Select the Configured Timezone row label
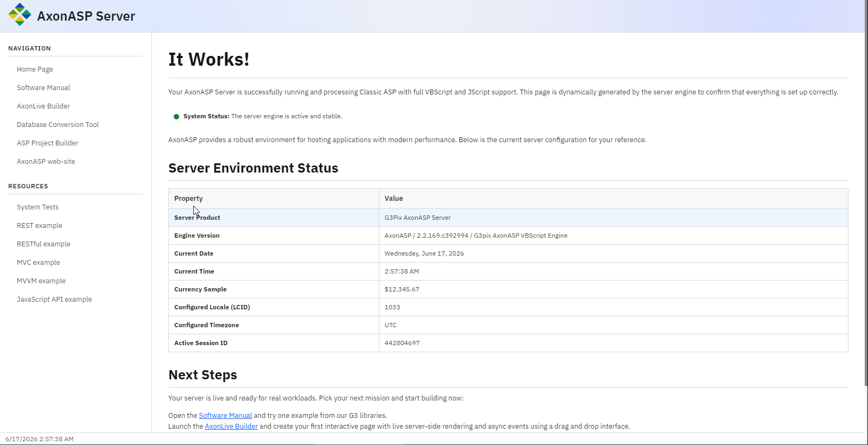Screen dimensions: 868x445 point(206,325)
